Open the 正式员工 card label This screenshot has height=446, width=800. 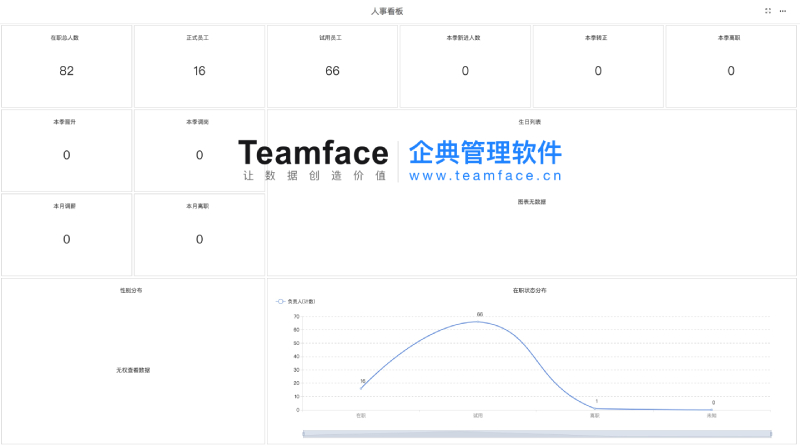coord(197,38)
